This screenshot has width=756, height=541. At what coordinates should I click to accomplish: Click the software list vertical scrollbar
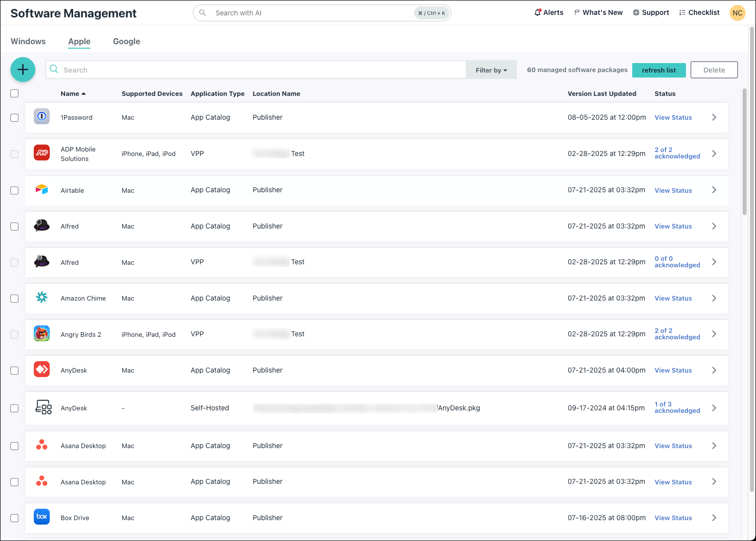click(745, 152)
